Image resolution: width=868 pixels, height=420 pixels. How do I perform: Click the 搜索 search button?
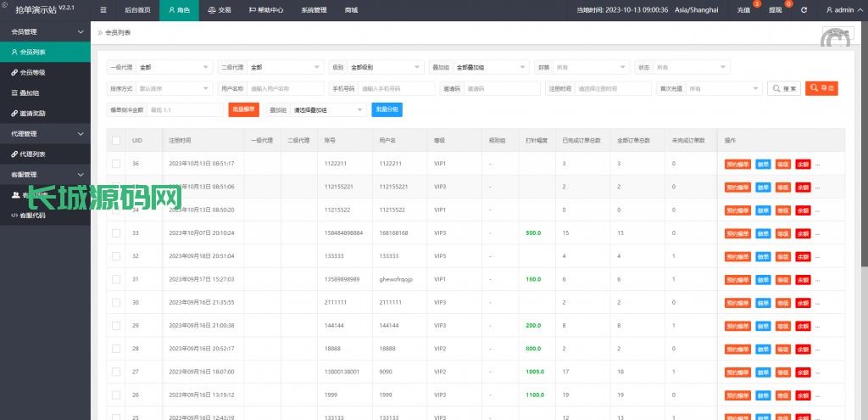(783, 88)
